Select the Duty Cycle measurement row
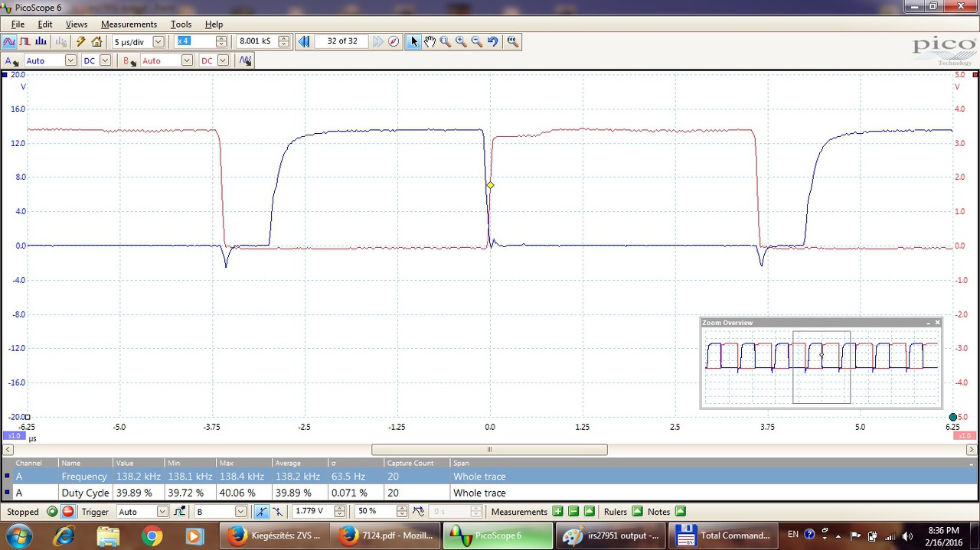 click(490, 493)
